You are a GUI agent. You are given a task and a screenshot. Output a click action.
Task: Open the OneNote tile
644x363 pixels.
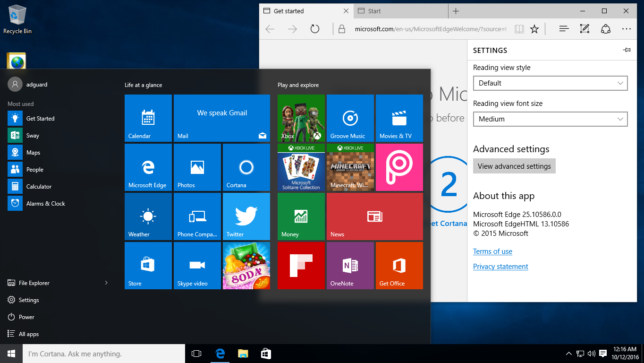click(x=350, y=266)
